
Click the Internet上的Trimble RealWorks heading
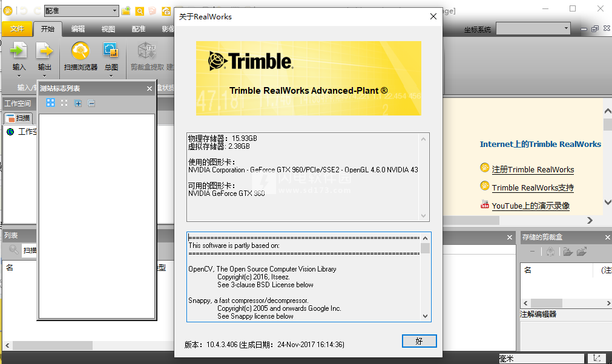tap(541, 144)
